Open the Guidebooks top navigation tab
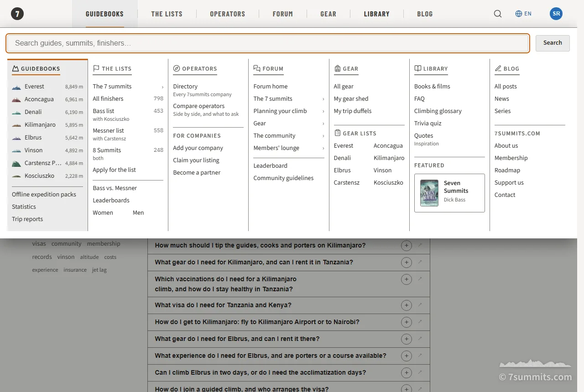Image resolution: width=584 pixels, height=392 pixels. pyautogui.click(x=104, y=14)
